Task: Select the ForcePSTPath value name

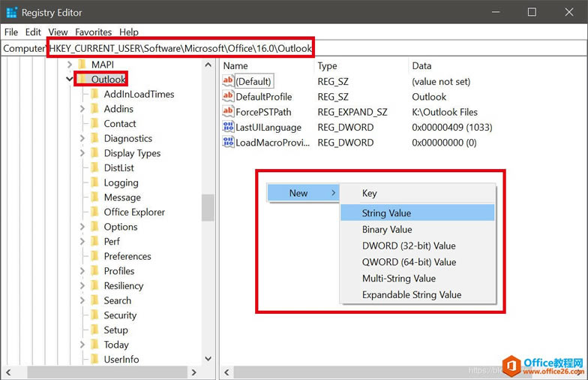Action: [x=263, y=112]
